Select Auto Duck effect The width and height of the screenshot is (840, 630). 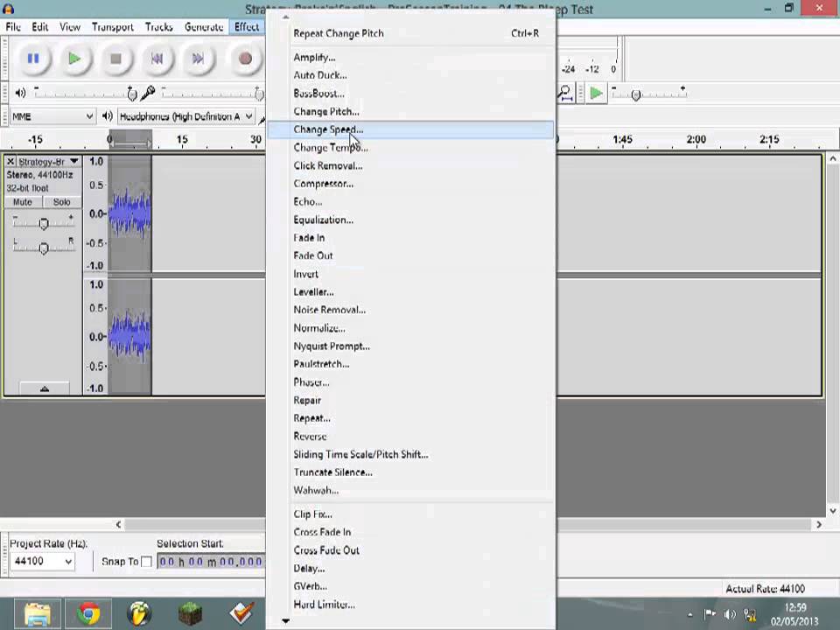tap(411, 75)
